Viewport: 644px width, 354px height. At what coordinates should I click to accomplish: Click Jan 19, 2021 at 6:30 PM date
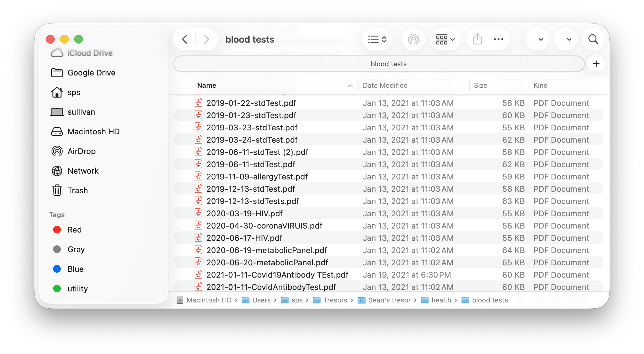407,275
